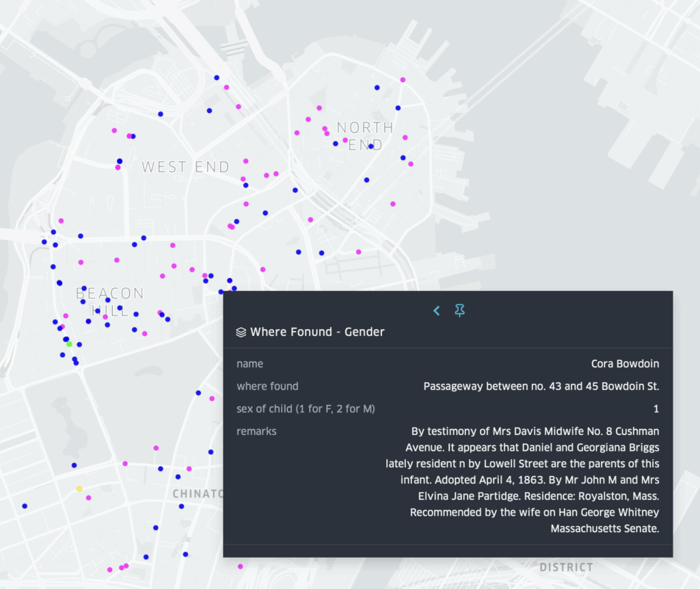Click the NORTH END map label
This screenshot has width=700, height=589.
365,136
